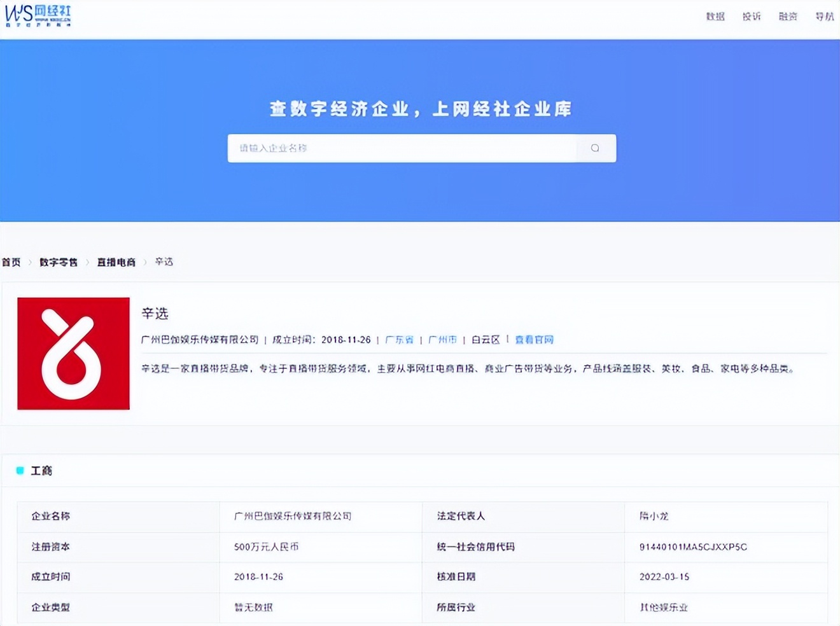Image resolution: width=840 pixels, height=626 pixels.
Task: Focus the enterprise name search field
Action: (402, 148)
